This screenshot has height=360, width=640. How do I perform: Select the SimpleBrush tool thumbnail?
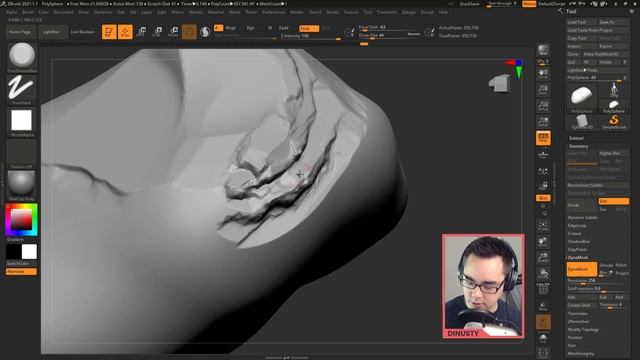pos(613,122)
